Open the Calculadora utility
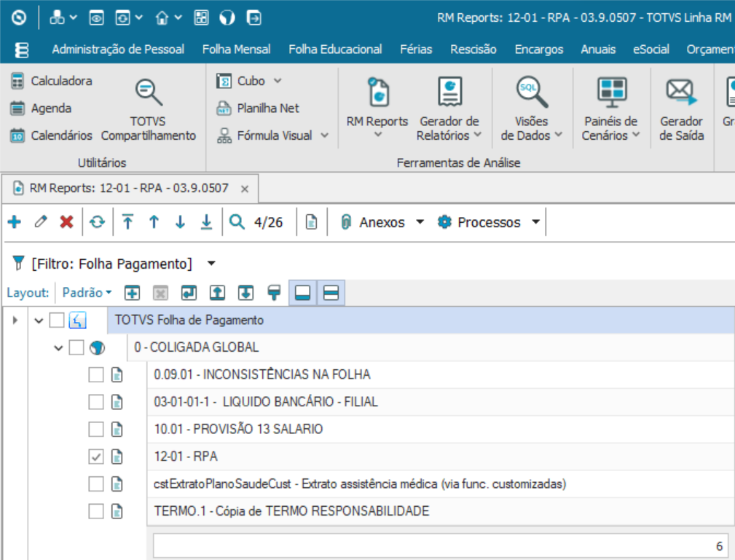This screenshot has height=560, width=735. coord(52,81)
